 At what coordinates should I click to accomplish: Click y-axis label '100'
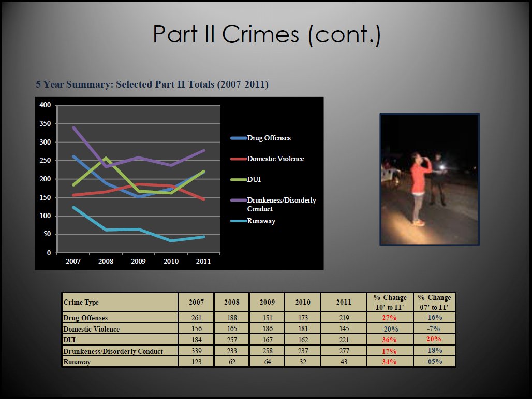pyautogui.click(x=45, y=216)
